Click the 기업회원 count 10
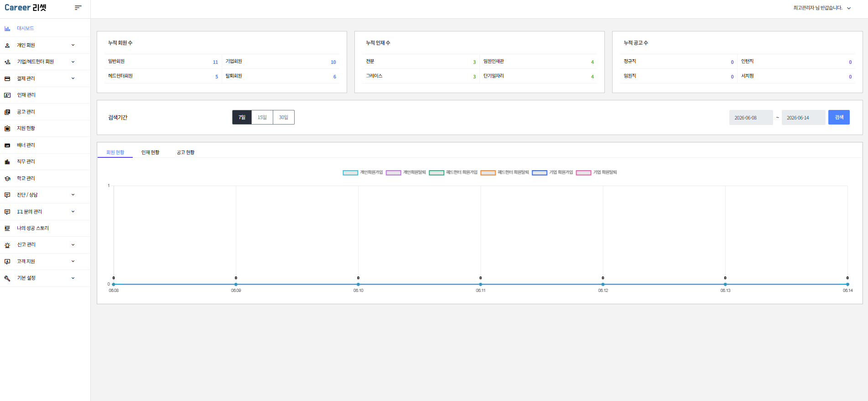Viewport: 868px width, 401px height. coord(333,62)
